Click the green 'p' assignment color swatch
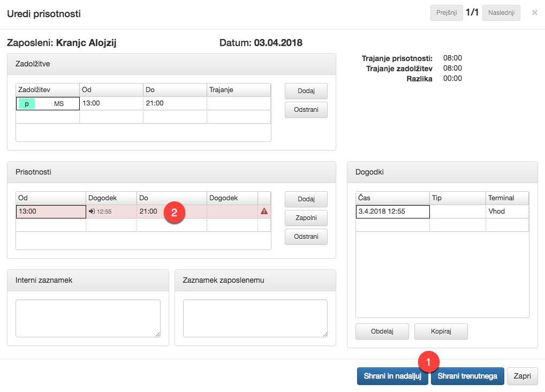 click(27, 104)
